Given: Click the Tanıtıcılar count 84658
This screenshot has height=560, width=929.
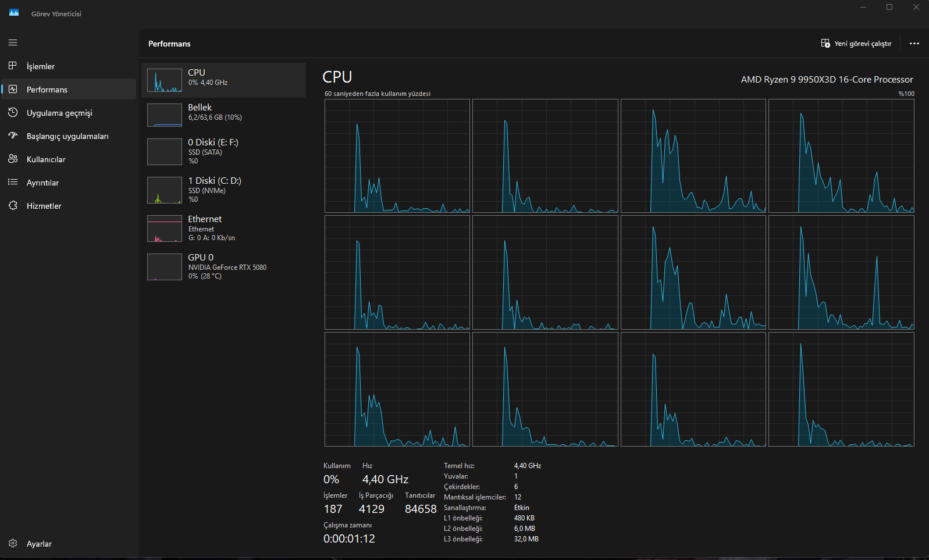Looking at the screenshot, I should click(421, 509).
